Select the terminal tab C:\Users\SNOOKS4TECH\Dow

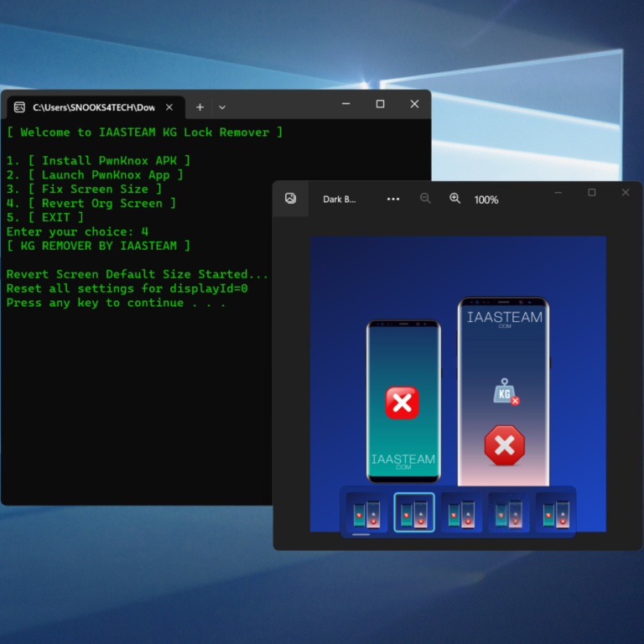click(96, 107)
